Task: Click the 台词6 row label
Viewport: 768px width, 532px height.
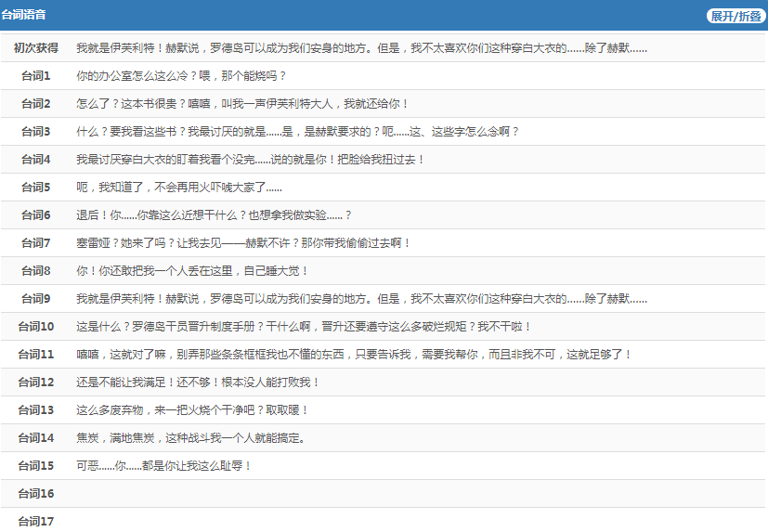Action: pyautogui.click(x=35, y=214)
